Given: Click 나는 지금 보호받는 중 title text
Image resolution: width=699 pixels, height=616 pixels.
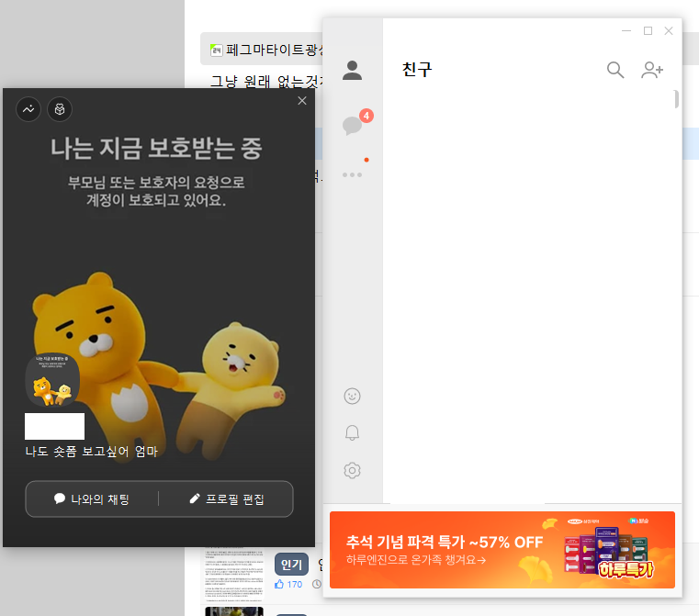Looking at the screenshot, I should (x=156, y=149).
